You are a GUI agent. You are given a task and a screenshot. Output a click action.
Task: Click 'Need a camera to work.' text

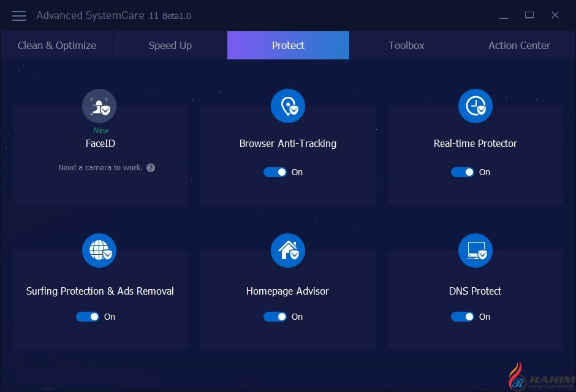click(x=100, y=168)
